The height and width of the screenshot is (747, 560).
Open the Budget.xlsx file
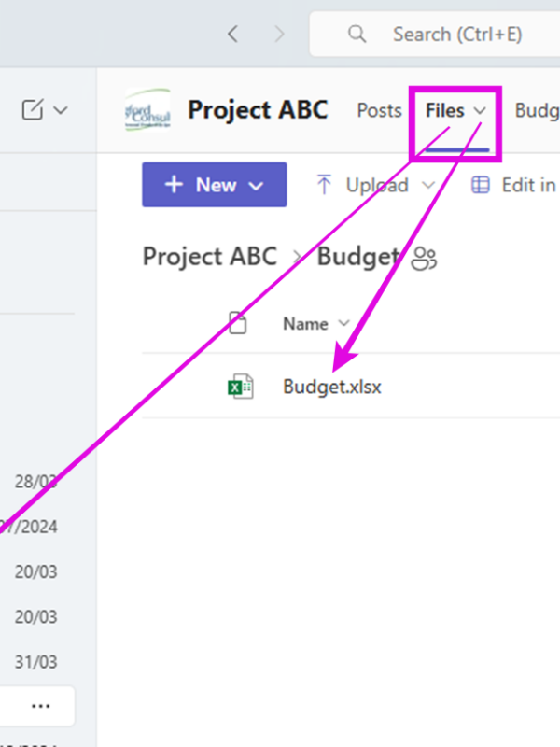tap(332, 387)
